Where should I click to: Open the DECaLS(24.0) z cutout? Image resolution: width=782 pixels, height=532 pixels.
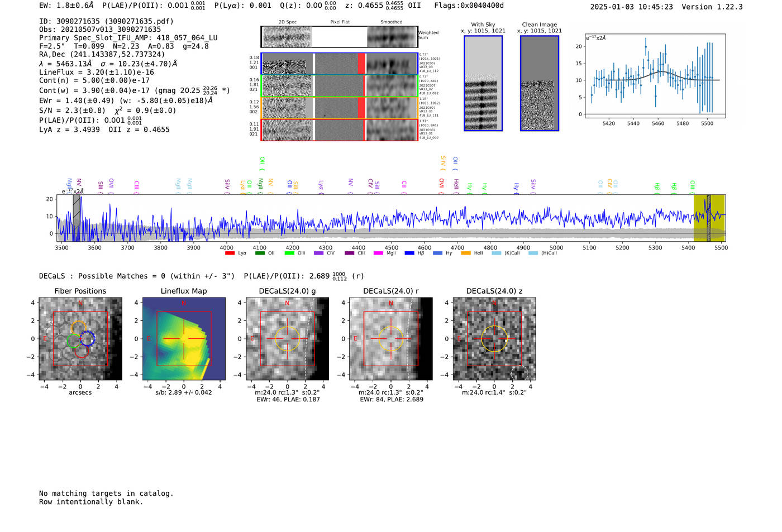coord(494,338)
